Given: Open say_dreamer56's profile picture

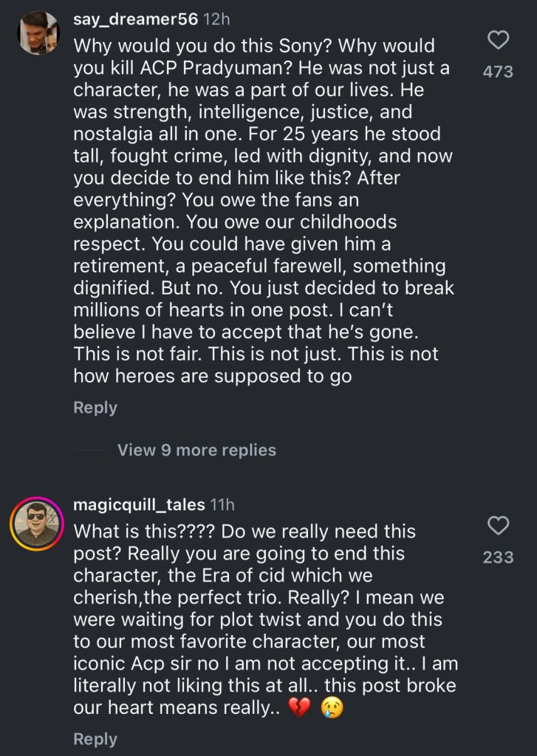Looking at the screenshot, I should [x=38, y=33].
